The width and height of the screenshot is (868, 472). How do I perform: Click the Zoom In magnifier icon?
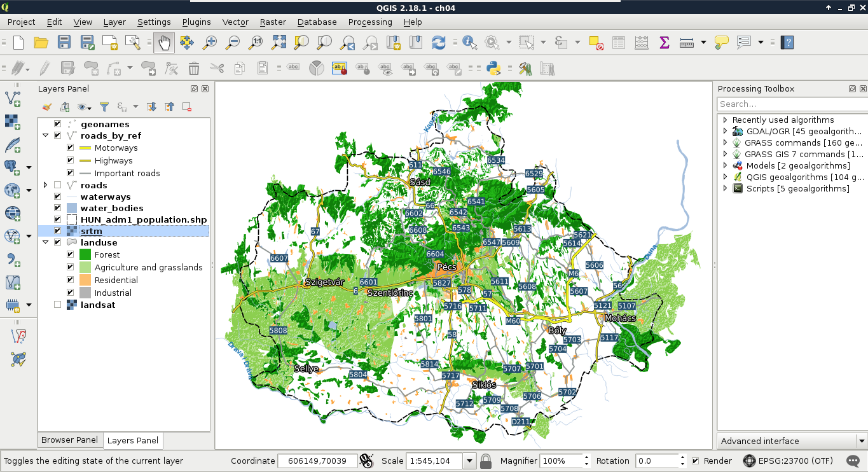click(209, 43)
